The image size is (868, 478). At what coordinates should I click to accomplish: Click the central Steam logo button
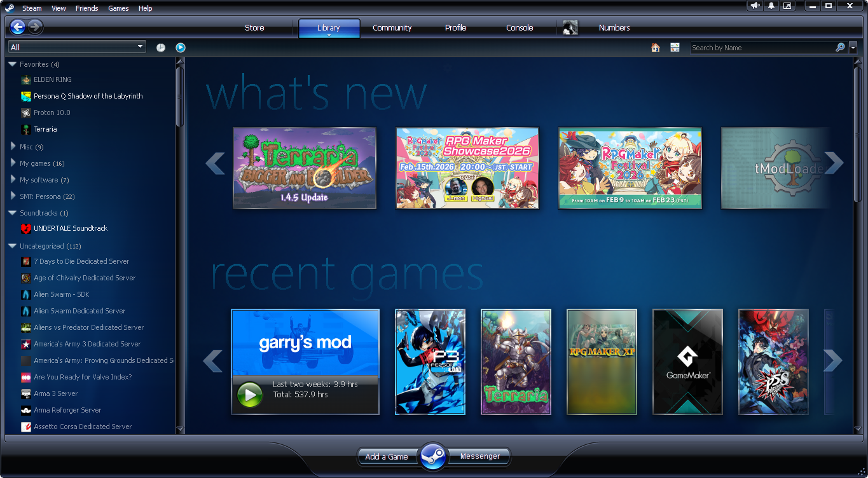(433, 456)
